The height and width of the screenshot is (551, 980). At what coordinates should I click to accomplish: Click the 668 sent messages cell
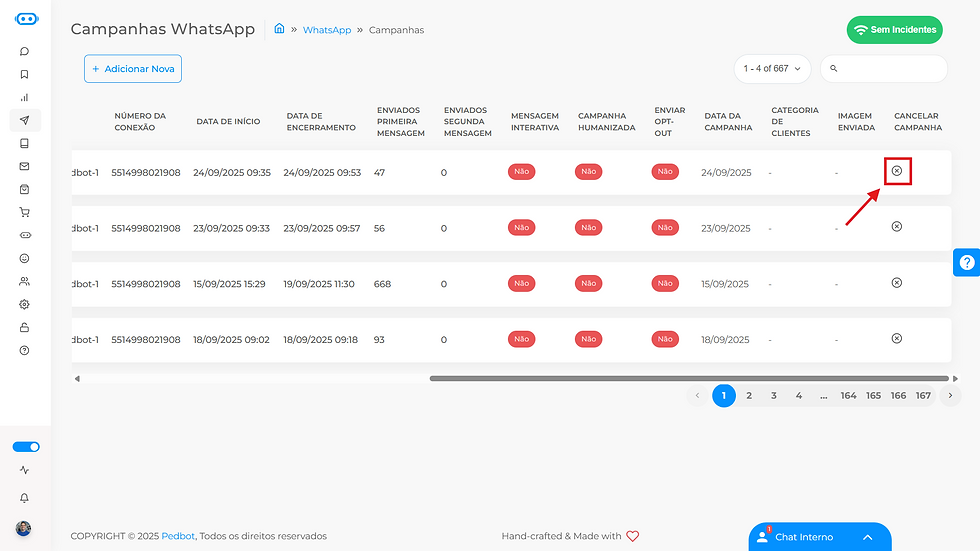click(382, 284)
